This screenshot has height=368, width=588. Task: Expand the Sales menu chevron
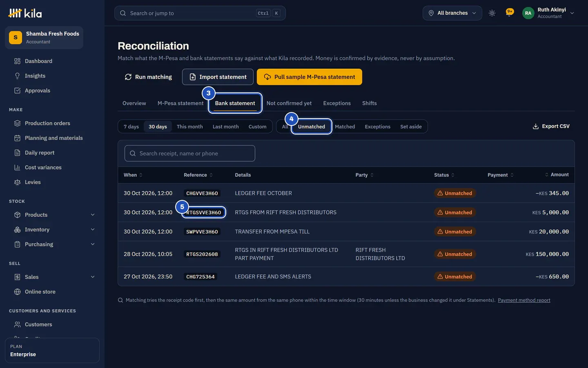click(93, 277)
